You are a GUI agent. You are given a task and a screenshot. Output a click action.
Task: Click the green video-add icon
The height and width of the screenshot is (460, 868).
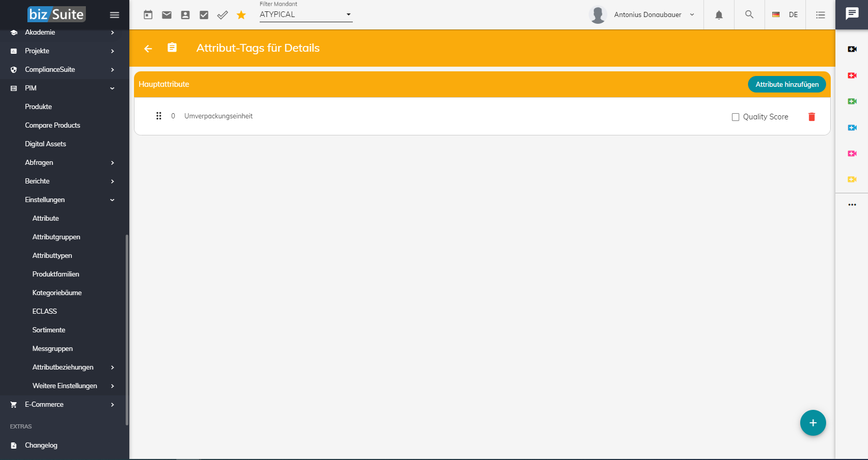pos(852,101)
